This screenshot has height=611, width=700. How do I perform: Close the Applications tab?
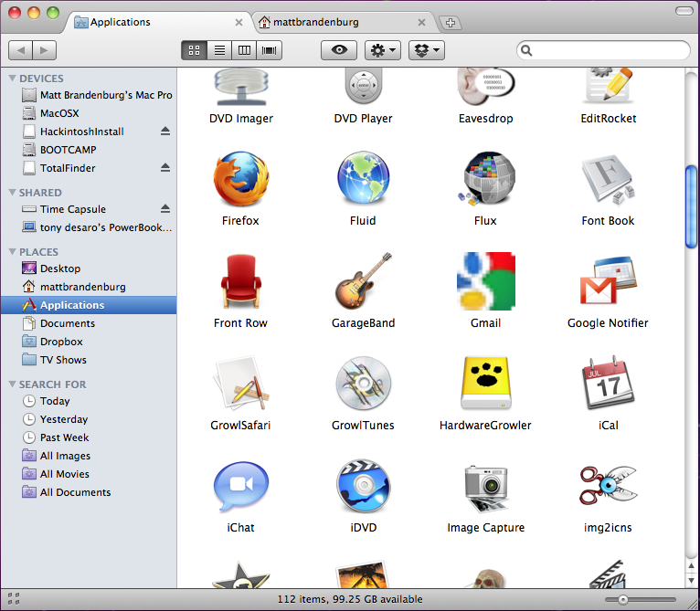point(239,22)
